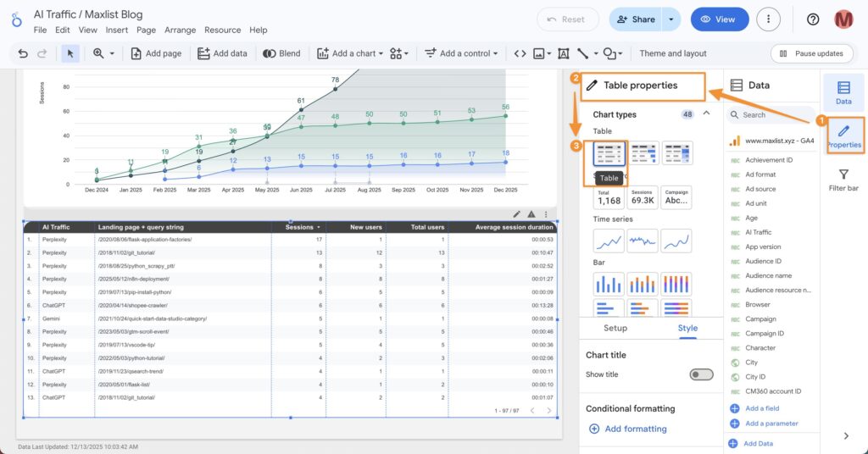Click the insert image icon

[538, 53]
